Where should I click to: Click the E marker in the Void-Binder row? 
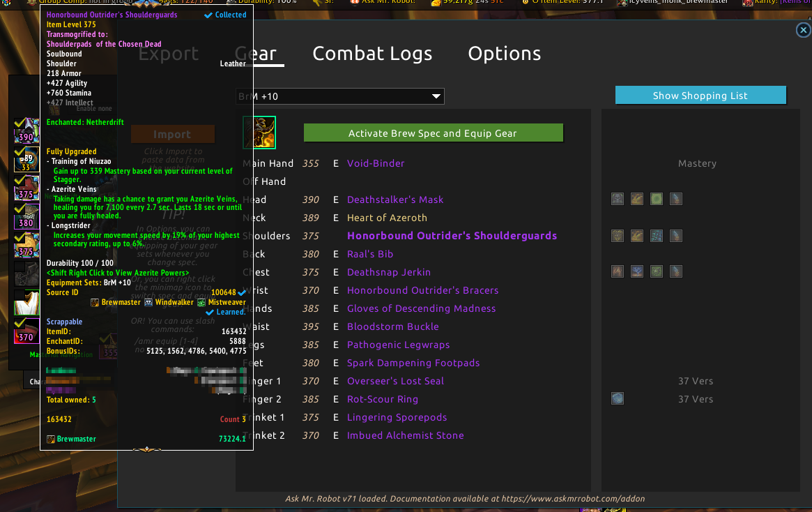coord(336,163)
